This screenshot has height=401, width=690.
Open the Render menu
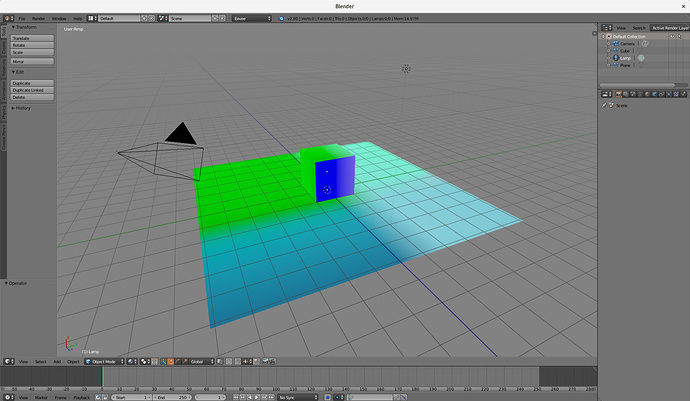(38, 18)
